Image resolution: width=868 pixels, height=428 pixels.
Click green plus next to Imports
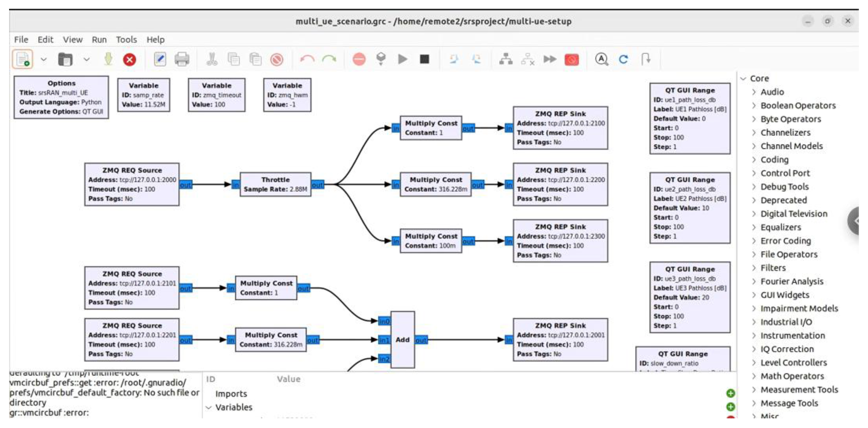(x=730, y=393)
